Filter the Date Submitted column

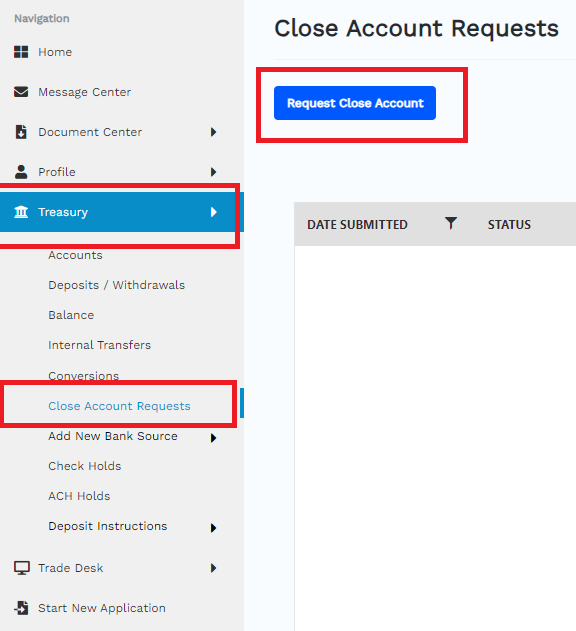click(451, 223)
